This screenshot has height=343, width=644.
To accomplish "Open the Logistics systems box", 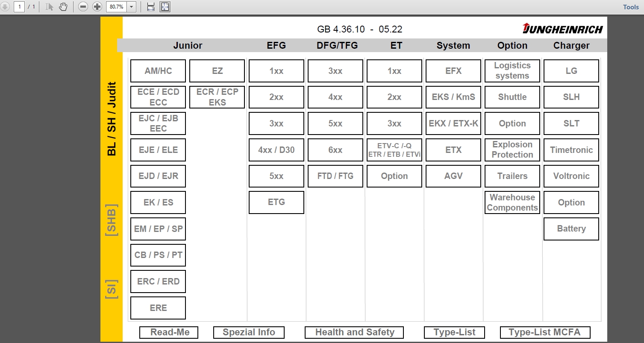I will [512, 71].
